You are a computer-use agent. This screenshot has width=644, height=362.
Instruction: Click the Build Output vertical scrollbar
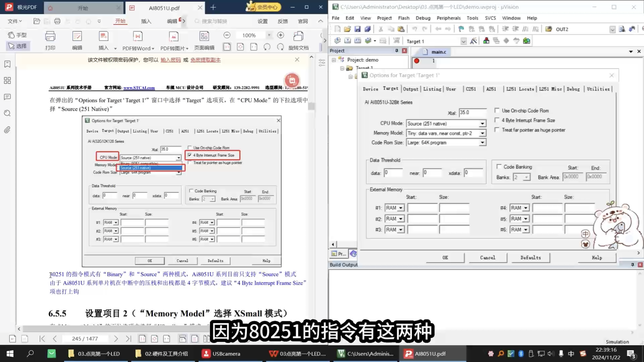coord(640,299)
